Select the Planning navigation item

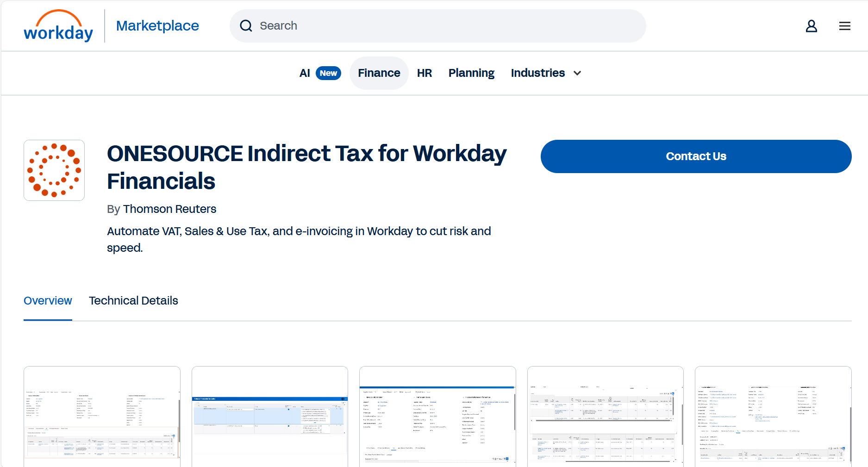[471, 73]
